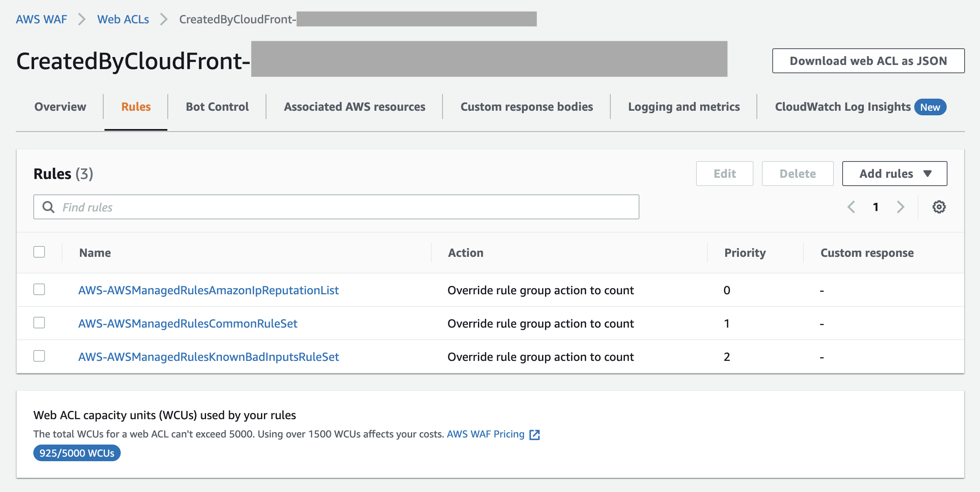Click the Rules (3) heading

[63, 174]
